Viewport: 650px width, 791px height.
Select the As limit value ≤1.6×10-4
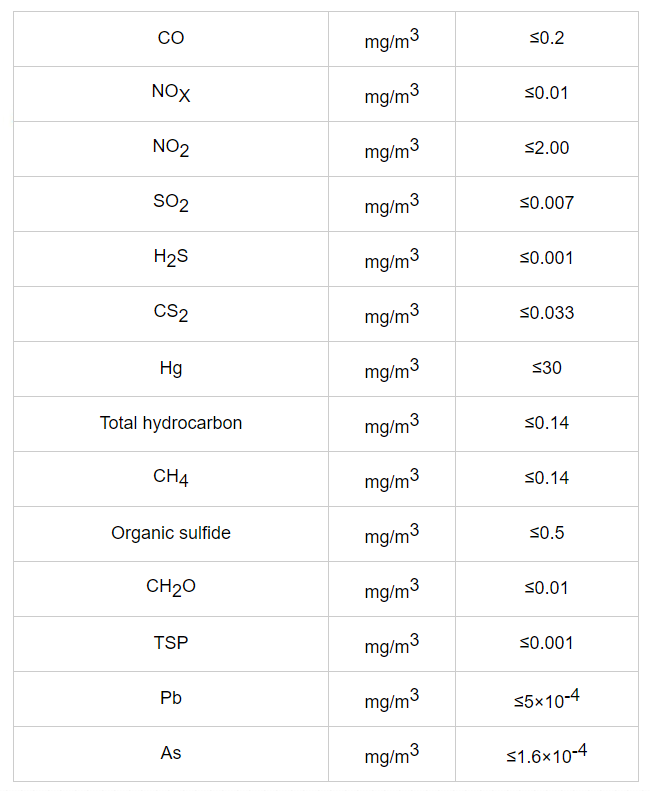(547, 754)
